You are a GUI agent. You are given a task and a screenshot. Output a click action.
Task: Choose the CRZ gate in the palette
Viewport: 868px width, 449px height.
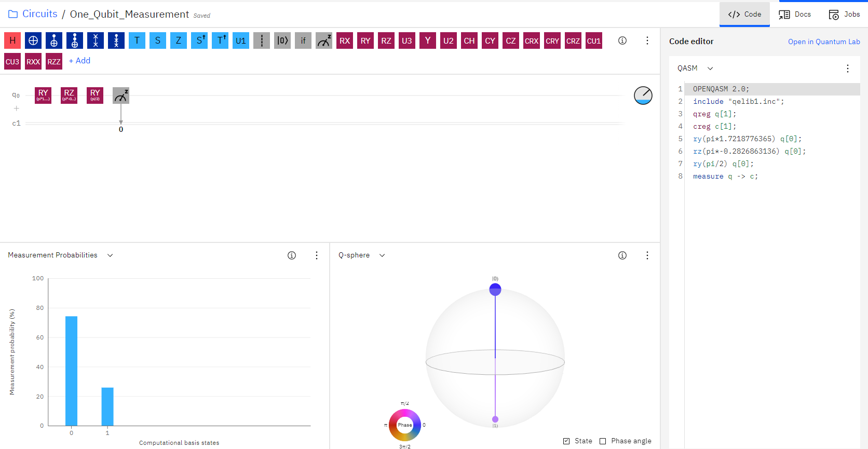573,40
